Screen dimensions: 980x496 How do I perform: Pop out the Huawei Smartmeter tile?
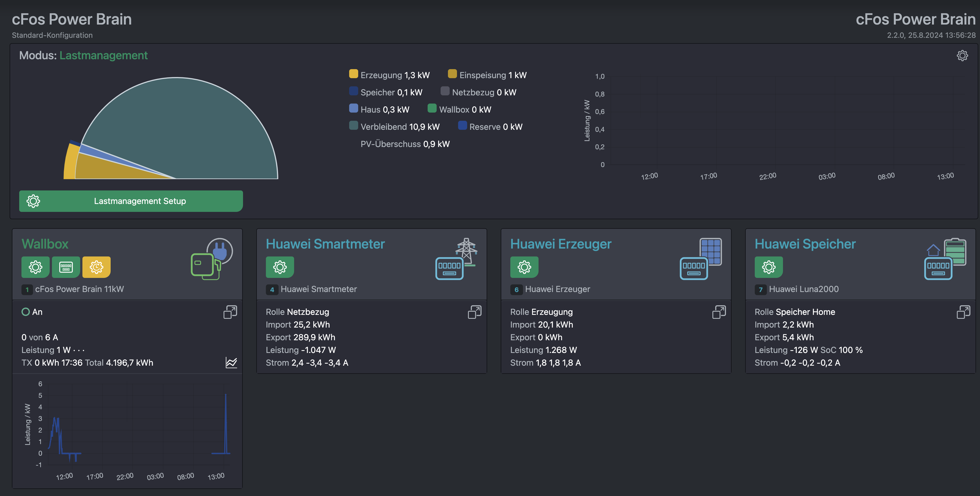474,312
